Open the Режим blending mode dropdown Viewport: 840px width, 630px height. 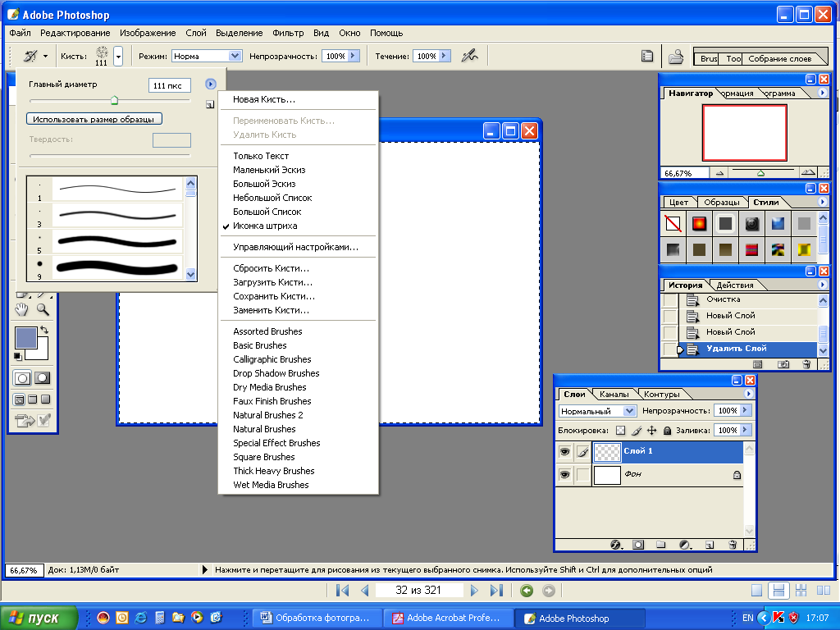[x=234, y=56]
